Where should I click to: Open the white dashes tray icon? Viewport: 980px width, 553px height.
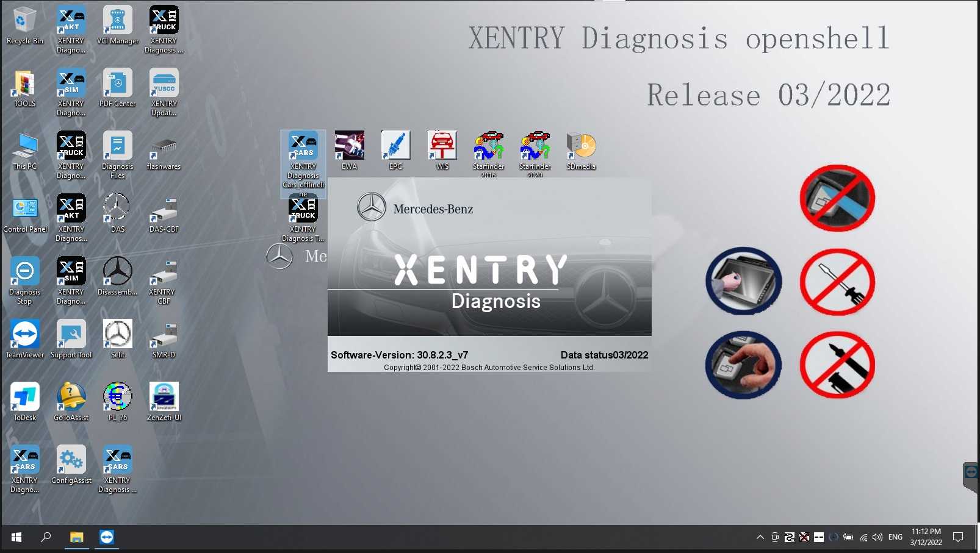(819, 537)
